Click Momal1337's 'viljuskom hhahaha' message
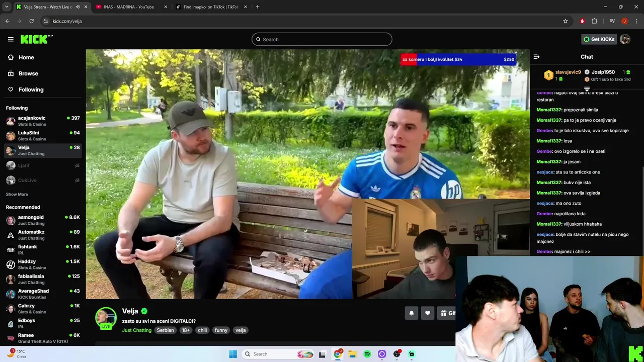Image resolution: width=644 pixels, height=362 pixels. point(569,224)
